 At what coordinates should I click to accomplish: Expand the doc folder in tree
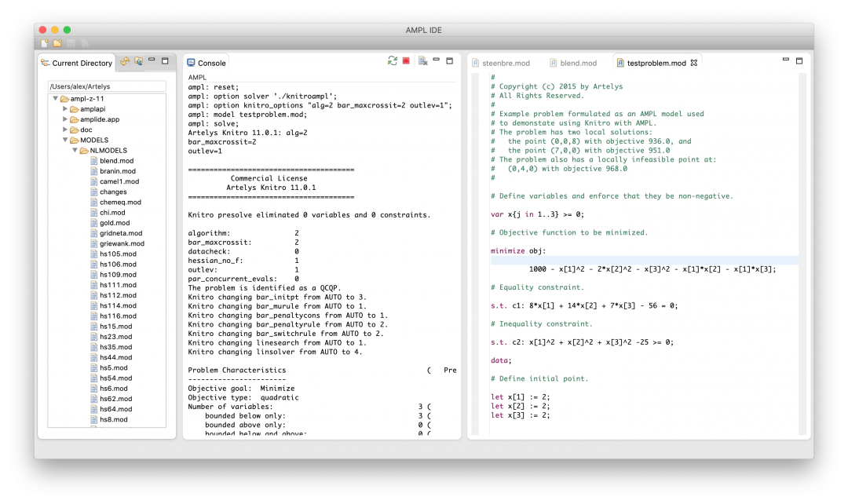pyautogui.click(x=65, y=130)
